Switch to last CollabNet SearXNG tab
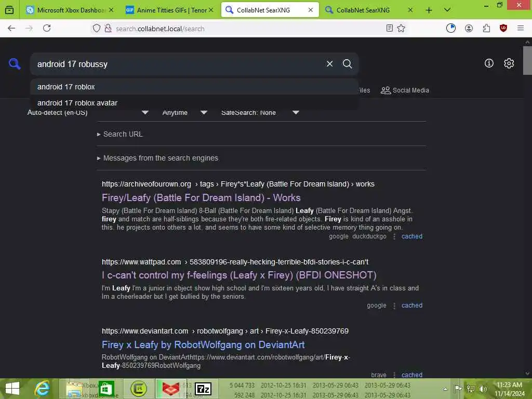The image size is (532, 399). (x=369, y=10)
